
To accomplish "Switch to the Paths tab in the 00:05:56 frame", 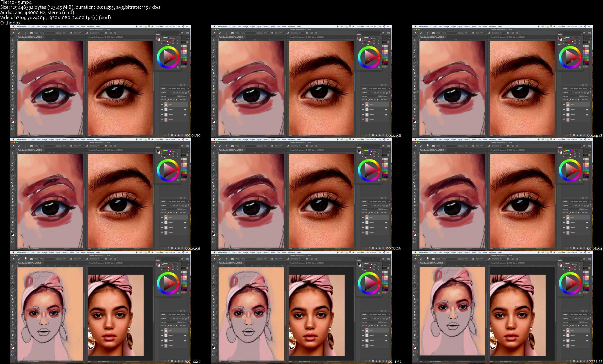I will pyautogui.click(x=174, y=202).
